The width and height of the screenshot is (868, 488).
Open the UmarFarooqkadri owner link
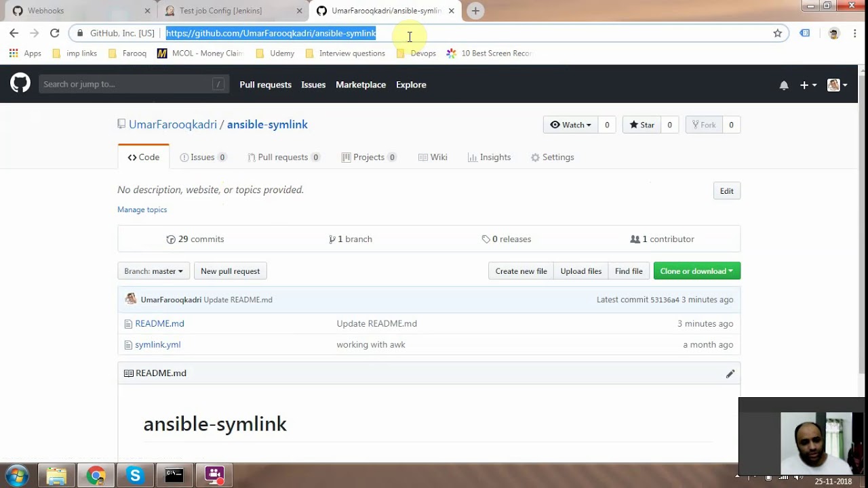point(173,125)
